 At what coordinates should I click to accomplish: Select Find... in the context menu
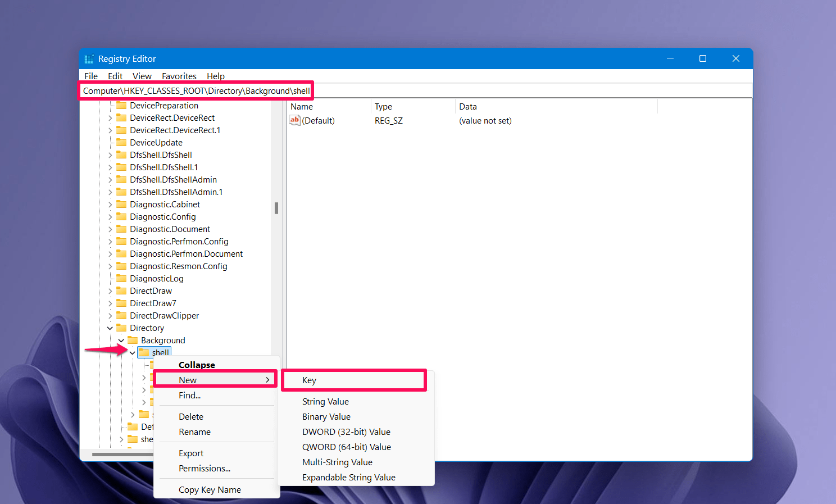tap(217, 395)
